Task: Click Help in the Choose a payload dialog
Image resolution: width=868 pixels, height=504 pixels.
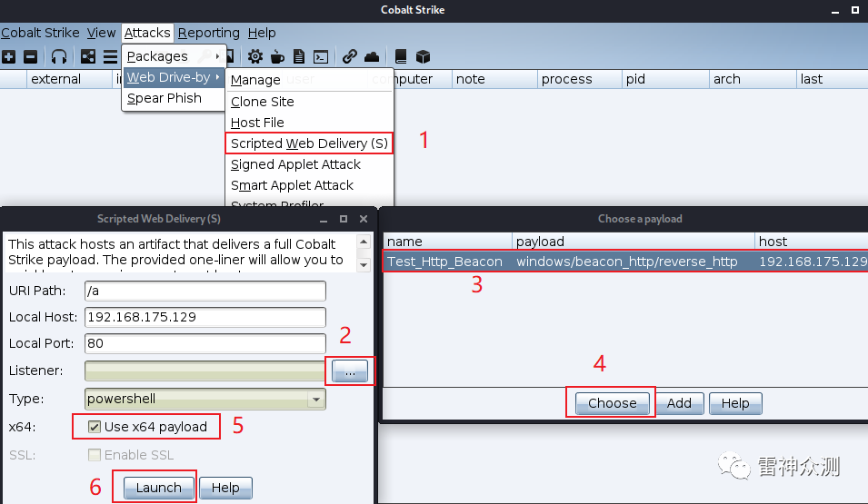Action: [735, 403]
